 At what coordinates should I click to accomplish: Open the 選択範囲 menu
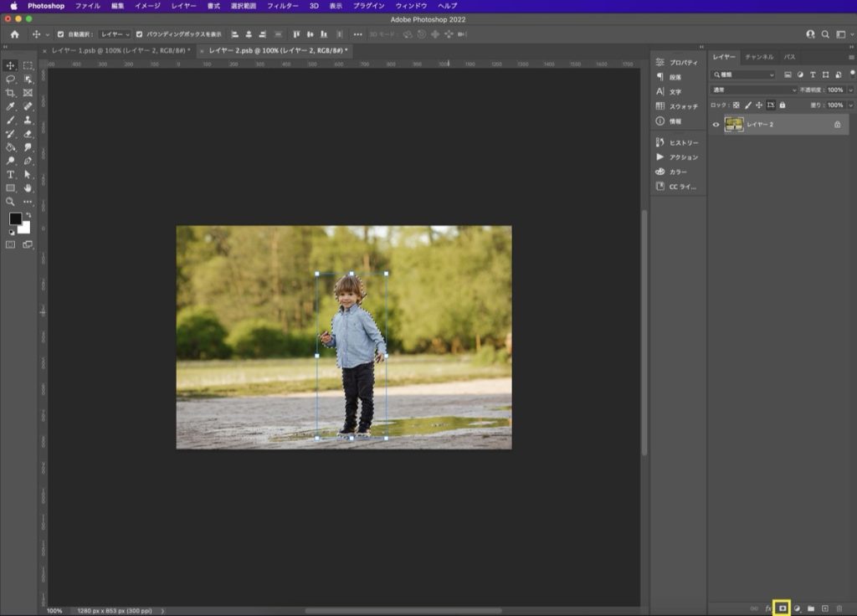[x=244, y=6]
